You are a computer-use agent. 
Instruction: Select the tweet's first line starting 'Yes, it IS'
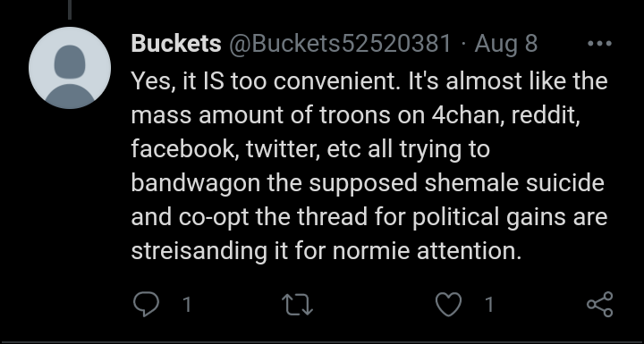[369, 81]
